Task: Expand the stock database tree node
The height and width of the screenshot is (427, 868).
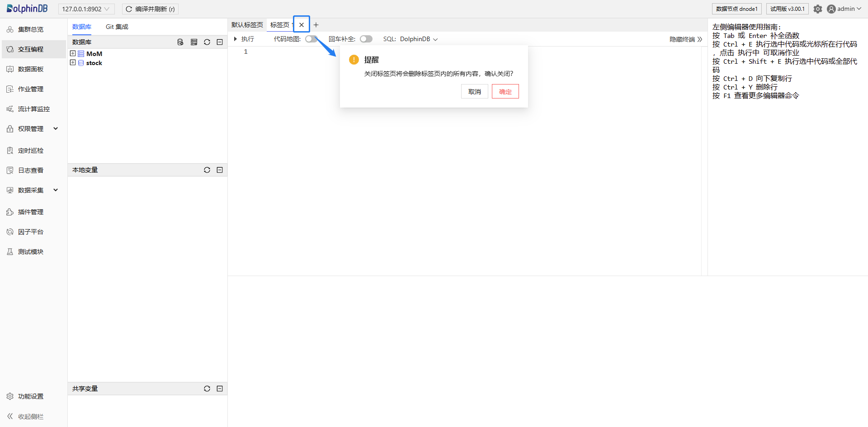Action: (73, 62)
